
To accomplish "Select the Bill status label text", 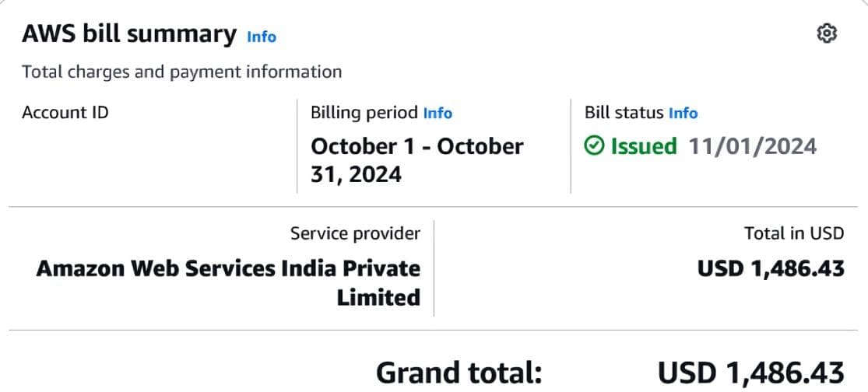I will pyautogui.click(x=624, y=113).
